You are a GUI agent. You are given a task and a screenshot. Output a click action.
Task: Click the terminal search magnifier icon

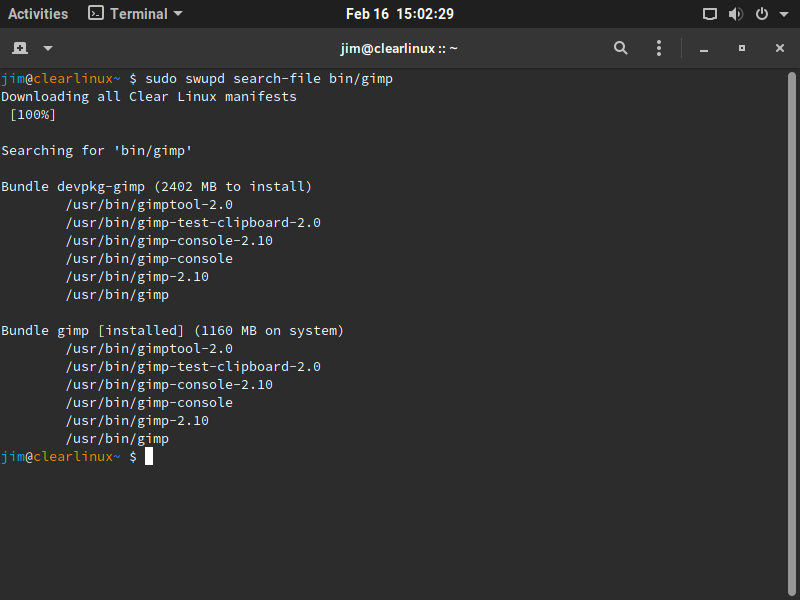point(621,48)
